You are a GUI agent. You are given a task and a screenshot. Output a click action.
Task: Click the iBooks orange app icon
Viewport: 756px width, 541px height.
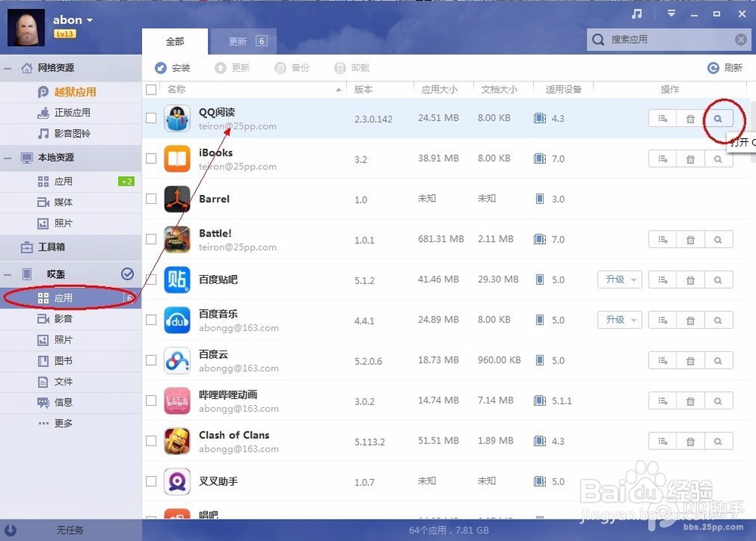pos(177,159)
